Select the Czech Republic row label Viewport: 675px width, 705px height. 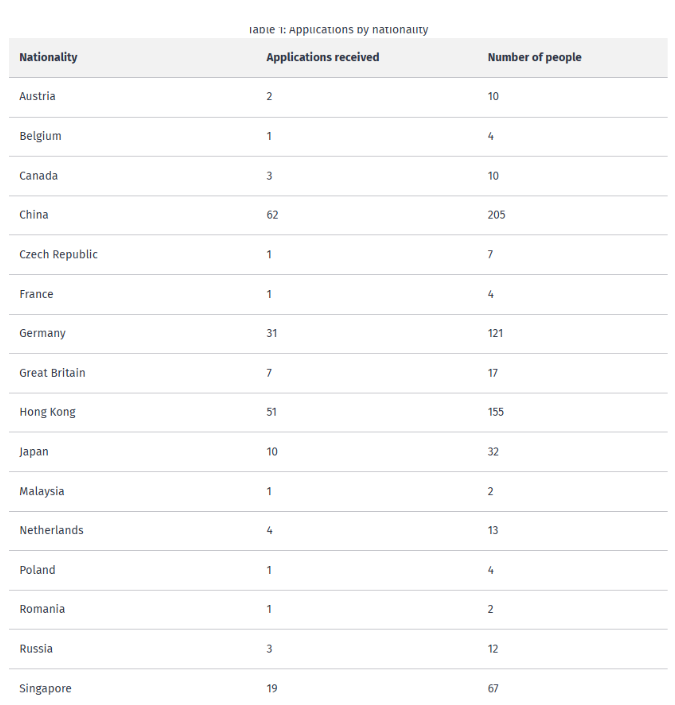click(58, 254)
